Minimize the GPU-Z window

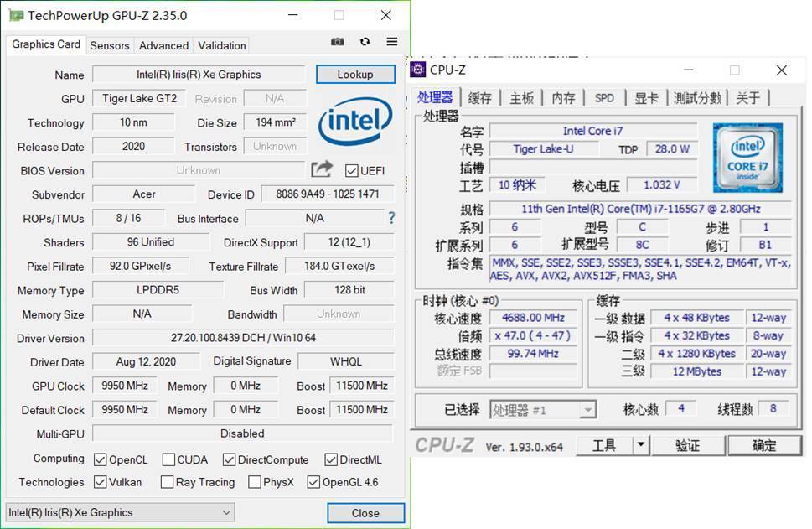[x=293, y=15]
